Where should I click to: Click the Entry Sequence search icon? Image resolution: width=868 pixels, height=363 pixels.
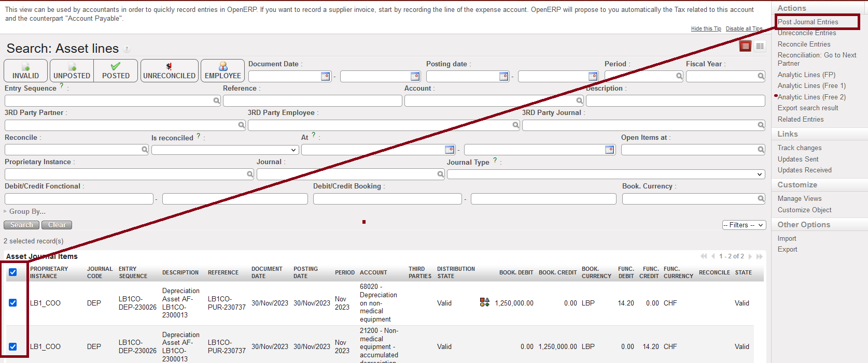click(217, 100)
